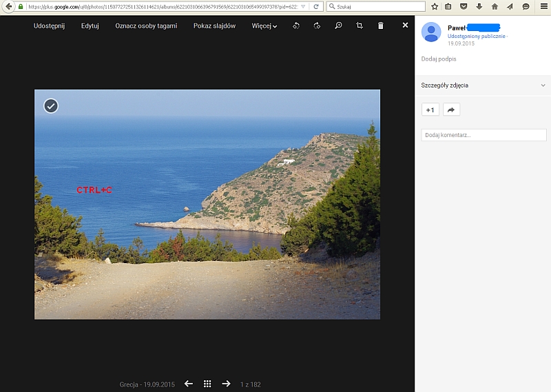Go to the previous photo arrow
The image size is (551, 392).
[189, 384]
